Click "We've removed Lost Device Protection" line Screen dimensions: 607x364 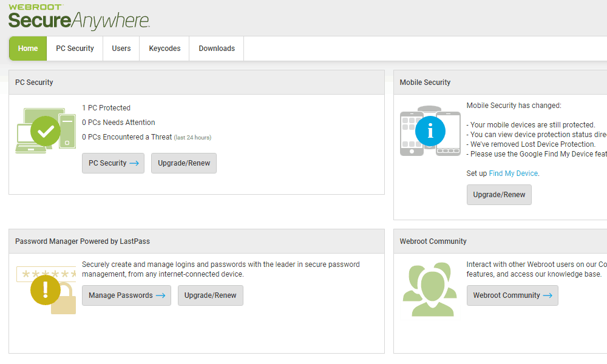click(x=531, y=144)
